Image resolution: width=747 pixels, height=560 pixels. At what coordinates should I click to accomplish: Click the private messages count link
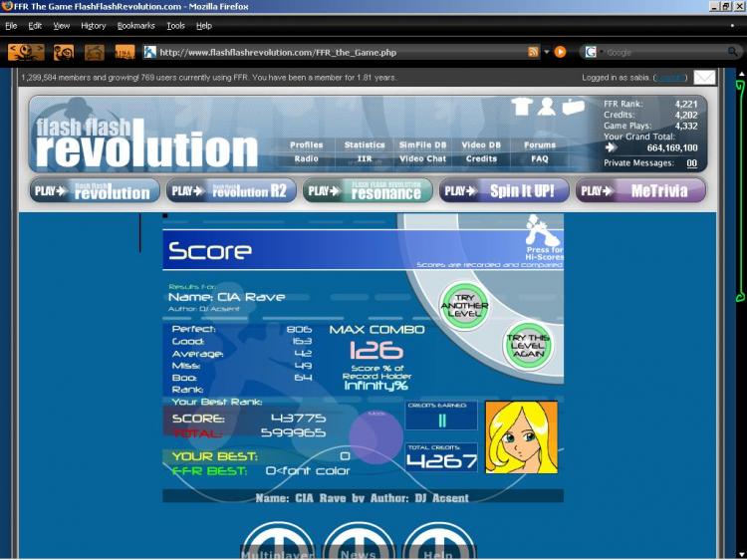pyautogui.click(x=691, y=163)
